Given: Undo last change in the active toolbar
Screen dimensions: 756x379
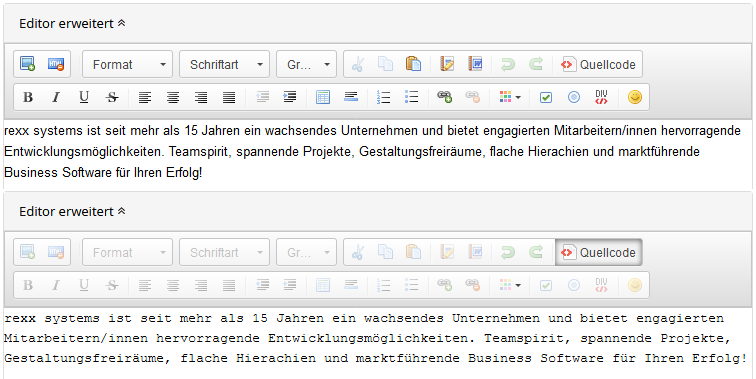Looking at the screenshot, I should [x=508, y=64].
